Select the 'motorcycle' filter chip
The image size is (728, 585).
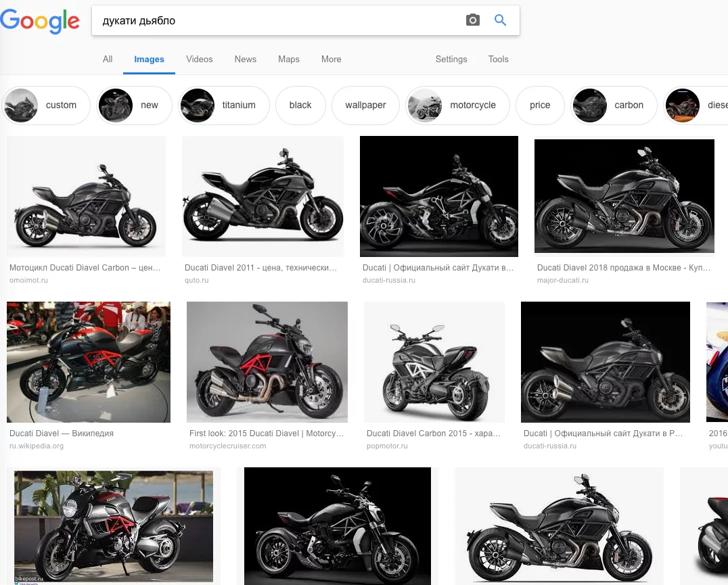point(457,106)
